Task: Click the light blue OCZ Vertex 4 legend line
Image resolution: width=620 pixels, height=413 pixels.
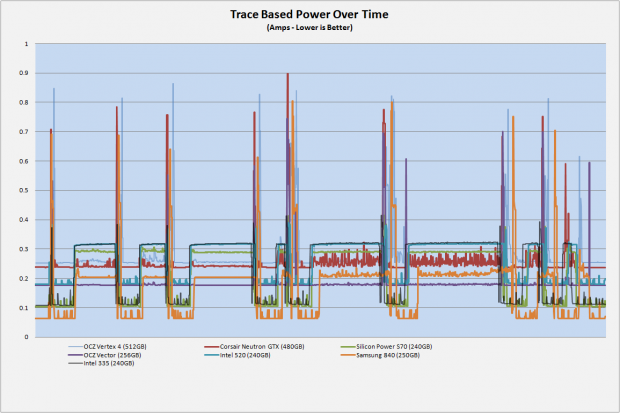Action: (76, 347)
